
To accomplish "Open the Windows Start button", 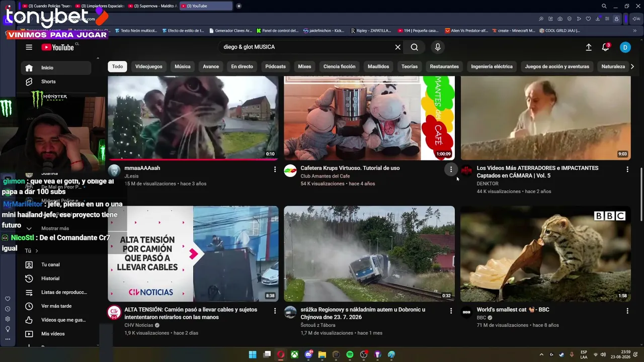I will point(253,354).
